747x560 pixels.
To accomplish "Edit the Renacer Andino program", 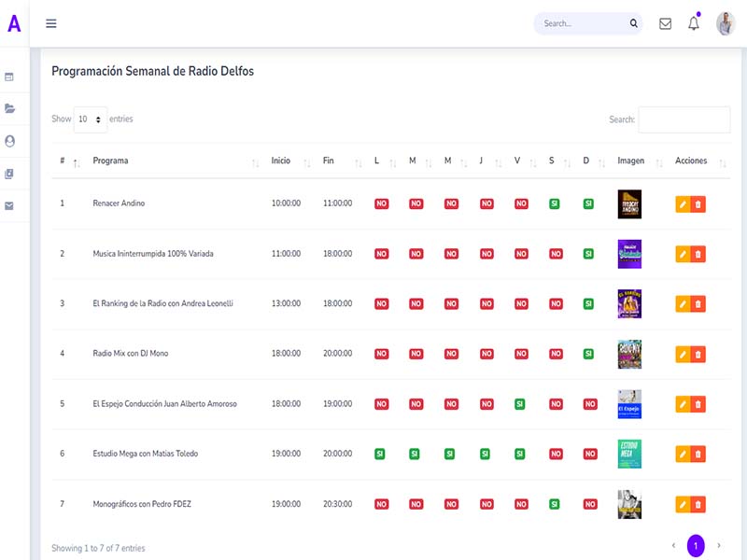I will [x=683, y=203].
